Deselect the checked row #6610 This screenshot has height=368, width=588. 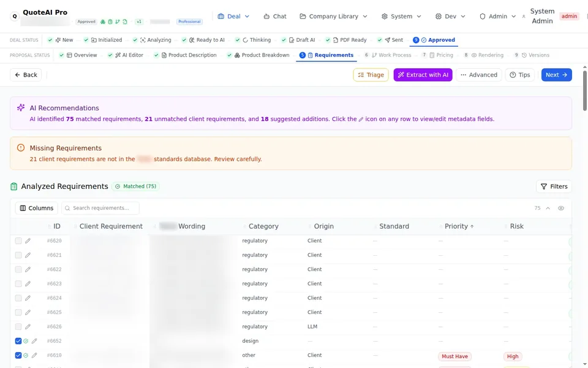tap(18, 355)
